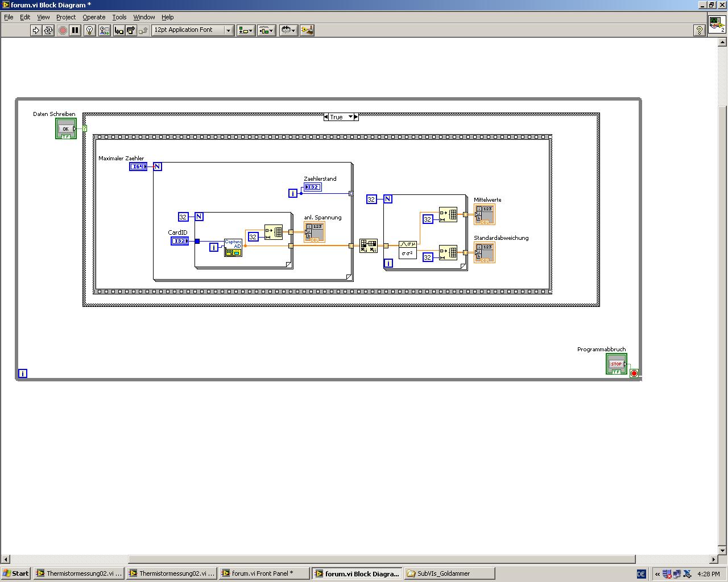The width and height of the screenshot is (728, 582).
Task: Select the CardID I32 control terminal
Action: pos(180,241)
